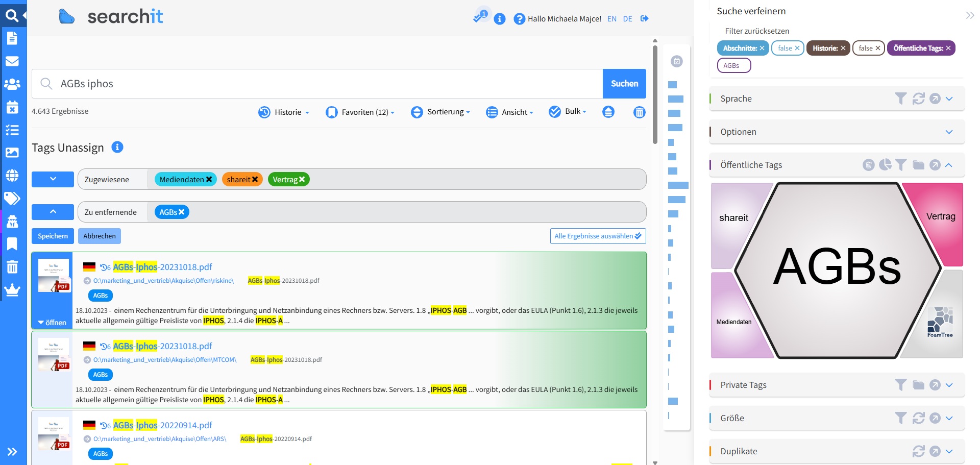Remove the Historie filter chip

pos(843,48)
